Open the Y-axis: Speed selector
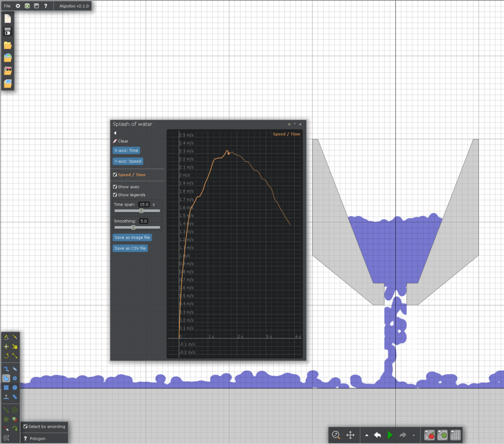Image resolution: width=504 pixels, height=444 pixels. [127, 161]
